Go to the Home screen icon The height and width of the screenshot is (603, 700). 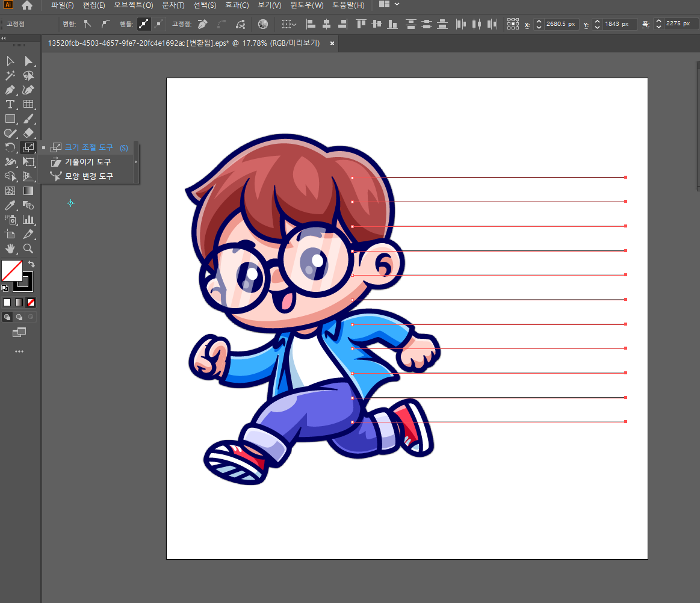point(27,5)
